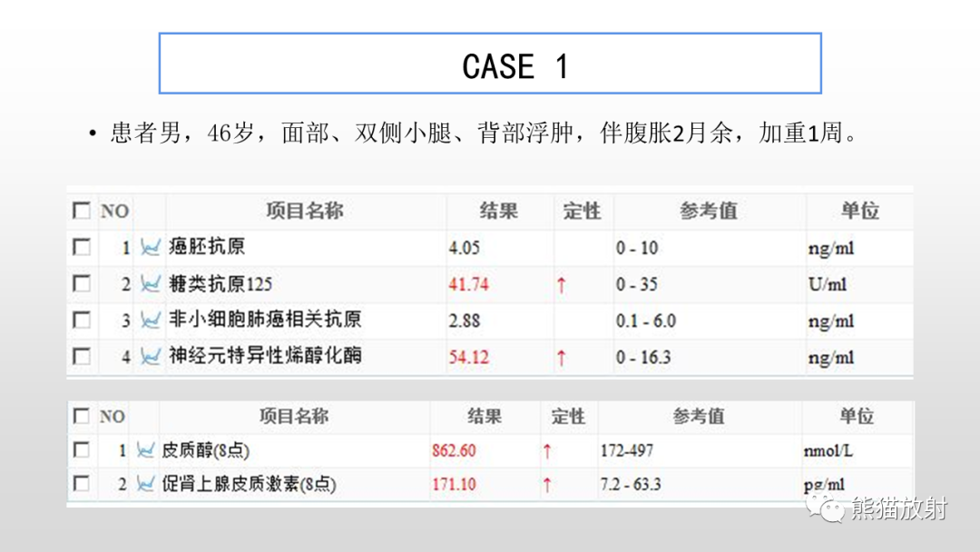Tick the checkbox for 神经元特异性烯醇化酶 row

82,356
